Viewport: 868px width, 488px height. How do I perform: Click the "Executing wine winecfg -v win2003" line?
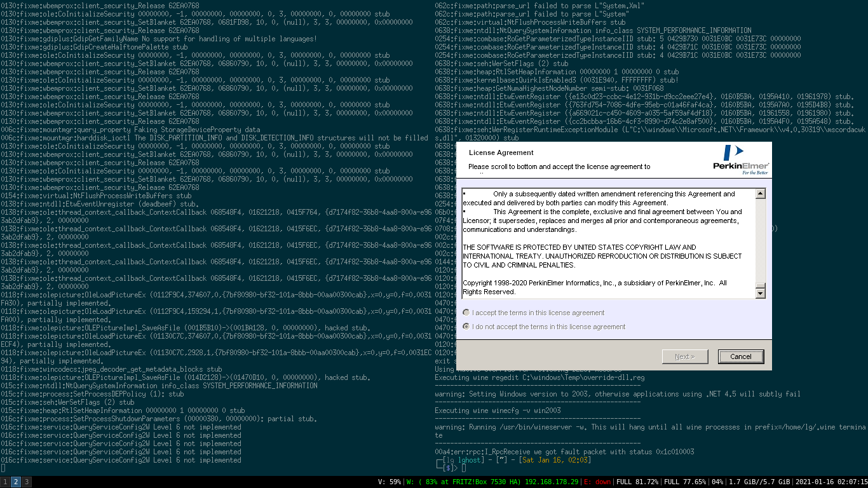coord(498,410)
